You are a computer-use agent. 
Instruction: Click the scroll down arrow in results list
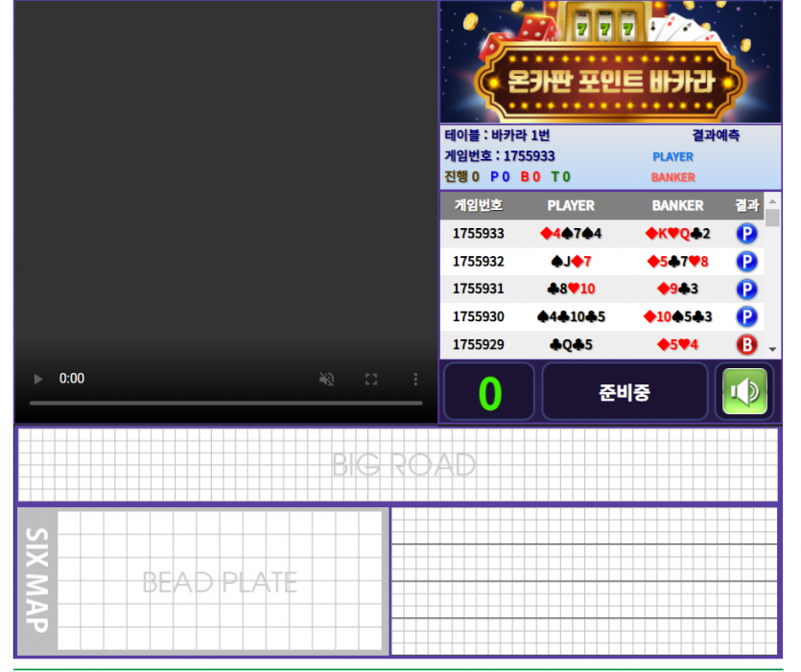pyautogui.click(x=772, y=349)
